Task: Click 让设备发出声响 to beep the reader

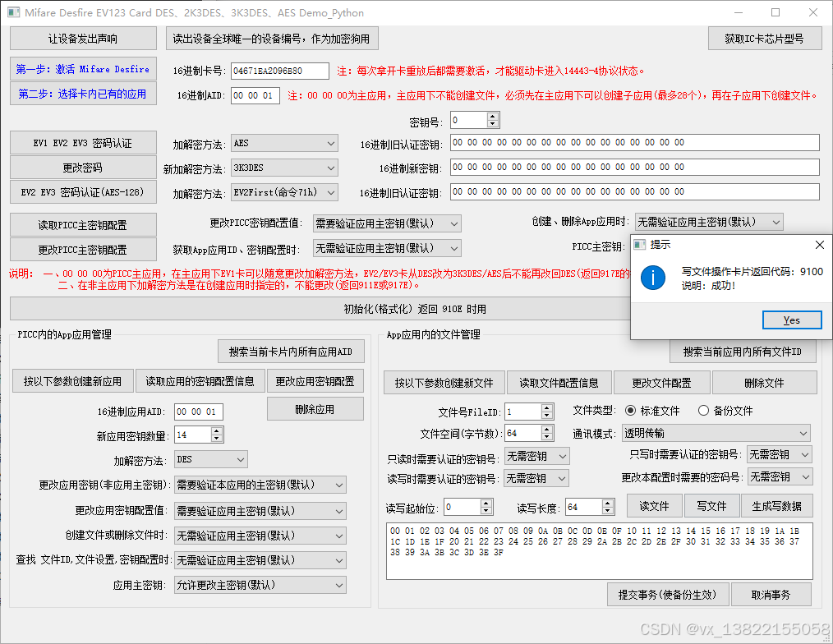Action: click(82, 38)
